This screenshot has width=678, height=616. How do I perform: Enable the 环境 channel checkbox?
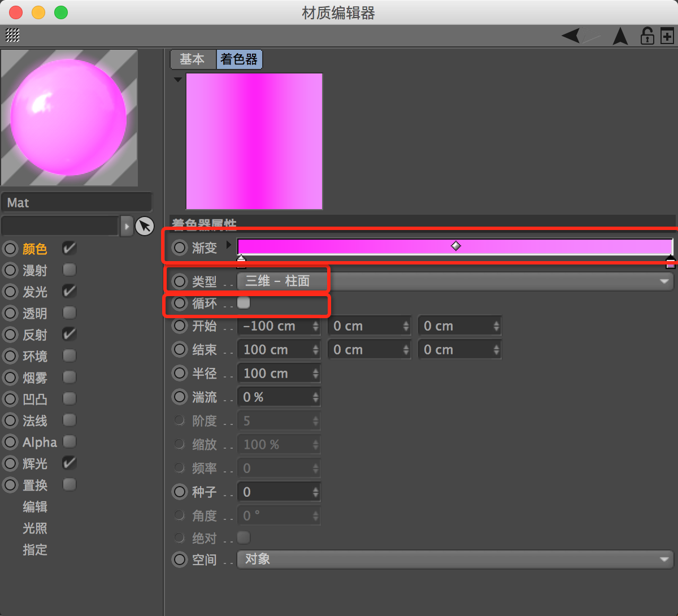pyautogui.click(x=69, y=355)
